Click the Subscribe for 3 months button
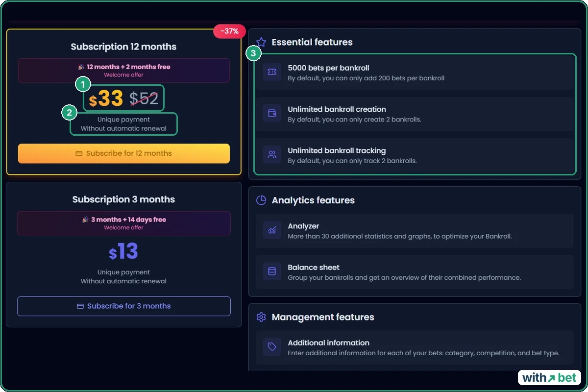The height and width of the screenshot is (392, 588). 123,306
